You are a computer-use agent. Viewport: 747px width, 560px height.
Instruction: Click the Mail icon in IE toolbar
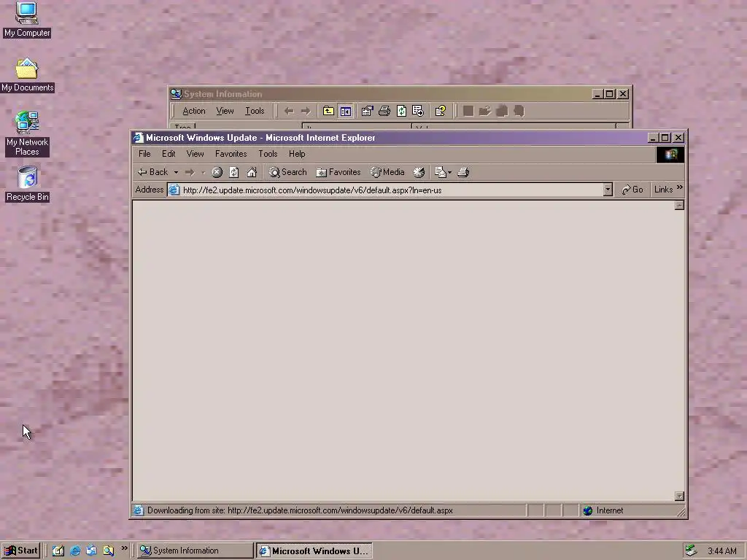[440, 172]
